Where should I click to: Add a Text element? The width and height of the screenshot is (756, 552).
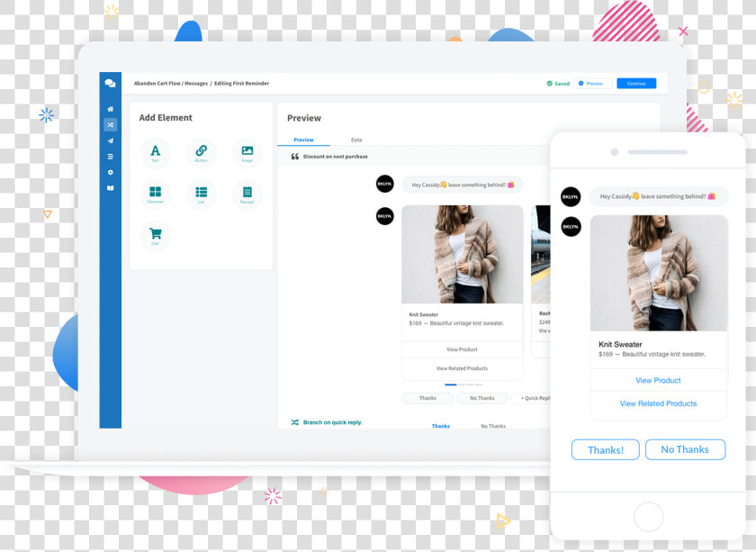(155, 152)
